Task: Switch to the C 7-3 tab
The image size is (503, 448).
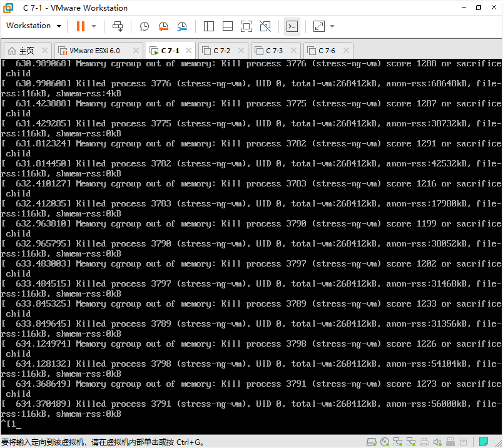Action: pyautogui.click(x=273, y=51)
